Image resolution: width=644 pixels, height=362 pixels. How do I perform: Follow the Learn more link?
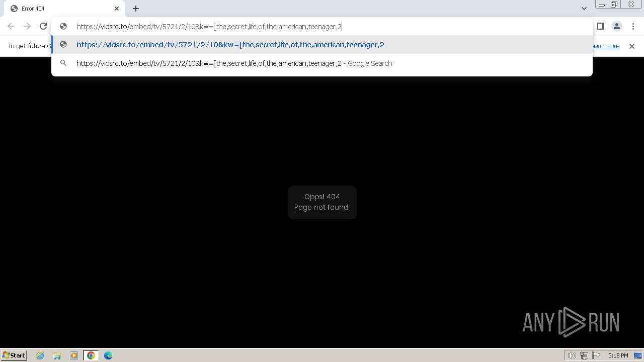(606, 46)
